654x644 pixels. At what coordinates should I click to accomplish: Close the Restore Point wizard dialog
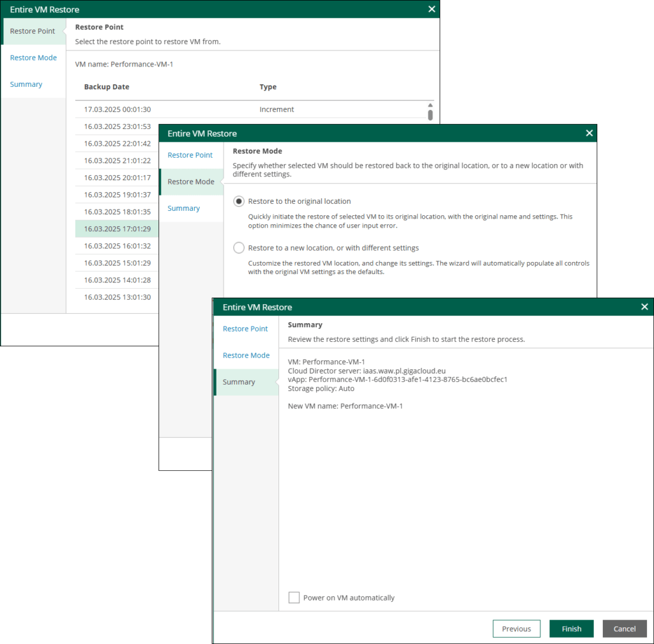(x=432, y=10)
